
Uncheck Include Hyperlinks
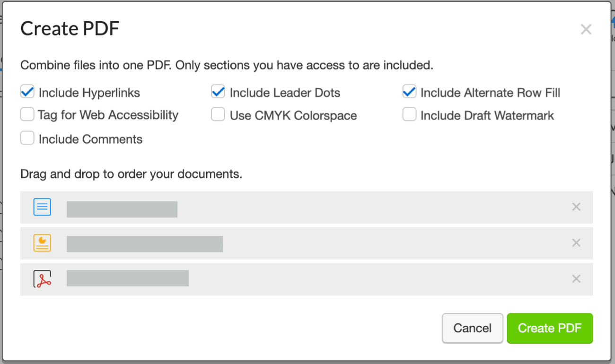pyautogui.click(x=27, y=92)
